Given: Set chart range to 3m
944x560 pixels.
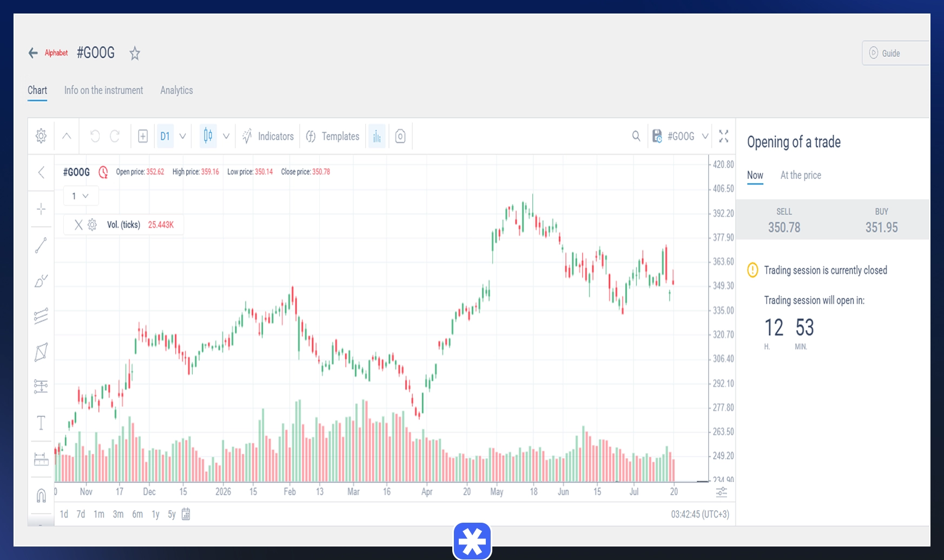Looking at the screenshot, I should (x=118, y=514).
